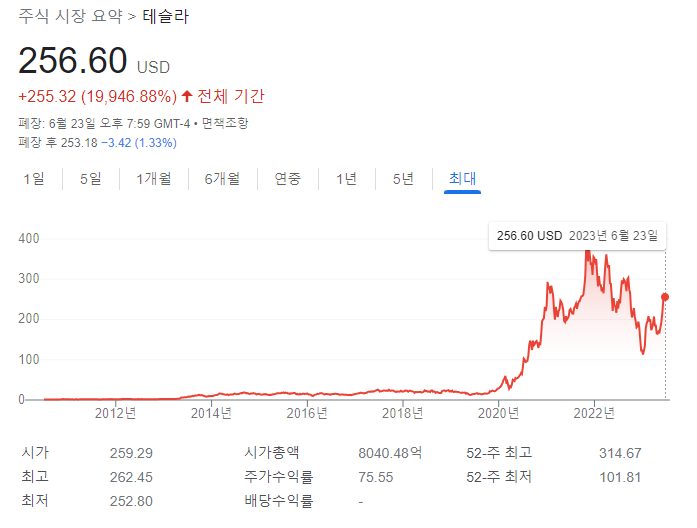Click the 시가 value 259.29

click(131, 453)
